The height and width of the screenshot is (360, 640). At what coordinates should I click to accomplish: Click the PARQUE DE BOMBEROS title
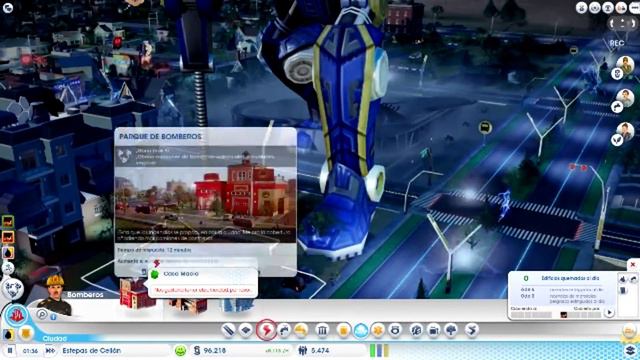(x=160, y=136)
